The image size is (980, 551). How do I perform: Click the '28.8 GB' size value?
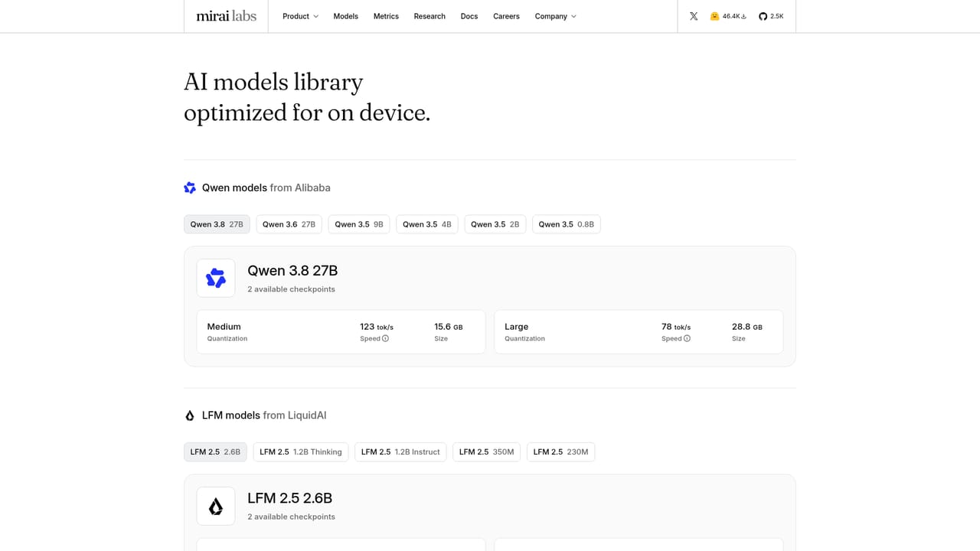pyautogui.click(x=747, y=327)
